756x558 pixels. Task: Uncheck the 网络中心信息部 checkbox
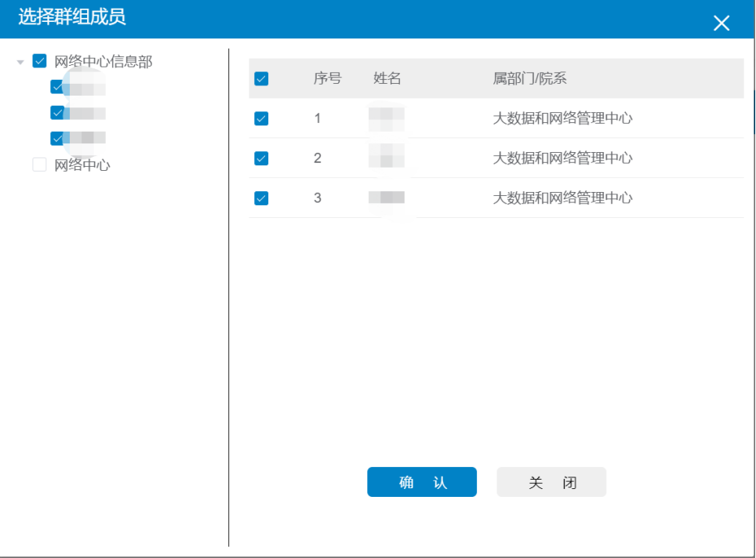(x=39, y=61)
